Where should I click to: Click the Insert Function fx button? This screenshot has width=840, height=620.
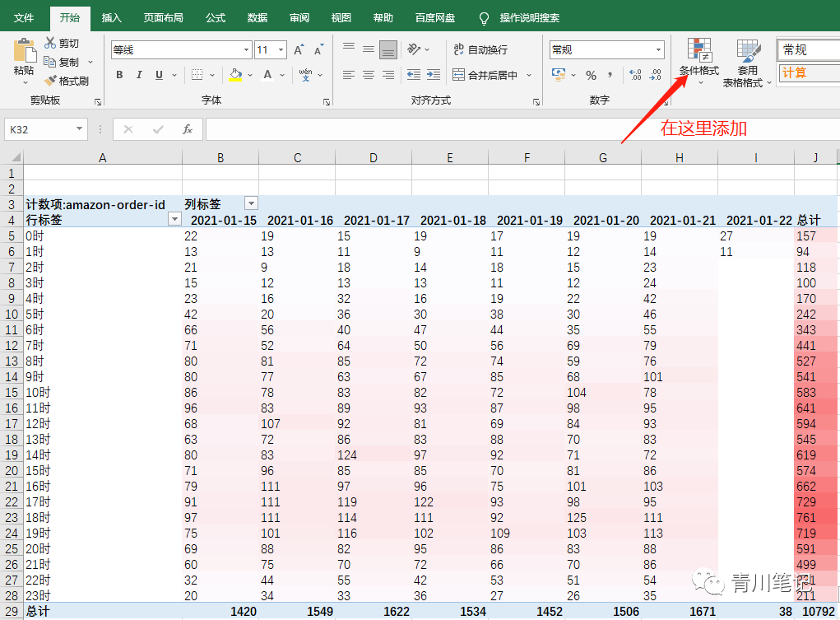(187, 129)
